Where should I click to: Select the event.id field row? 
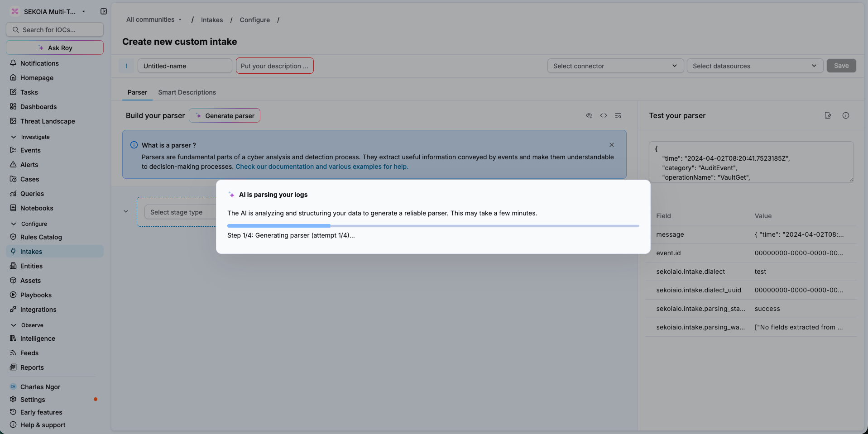[751, 253]
